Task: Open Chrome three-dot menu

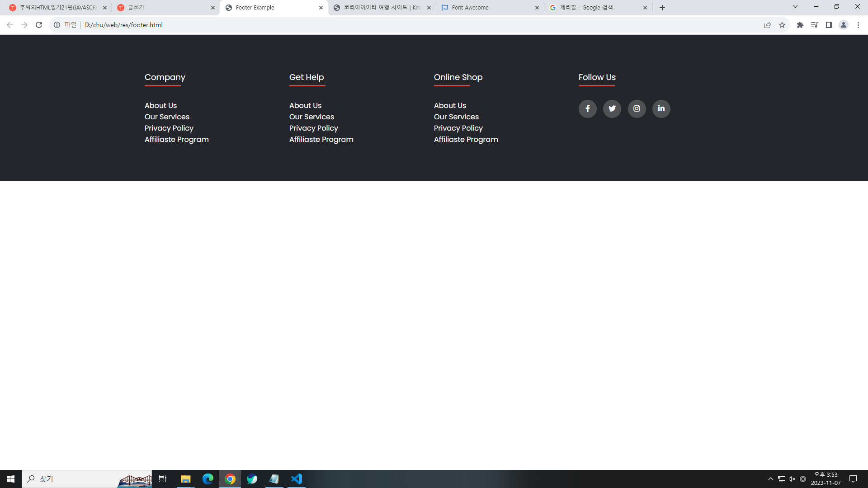Action: coord(858,25)
